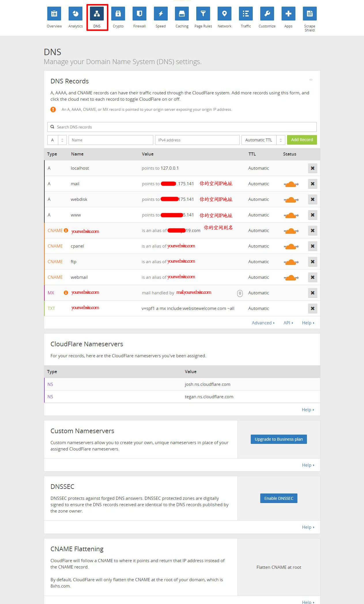The image size is (364, 604).
Task: Open the Analytics section icon
Action: pyautogui.click(x=76, y=14)
